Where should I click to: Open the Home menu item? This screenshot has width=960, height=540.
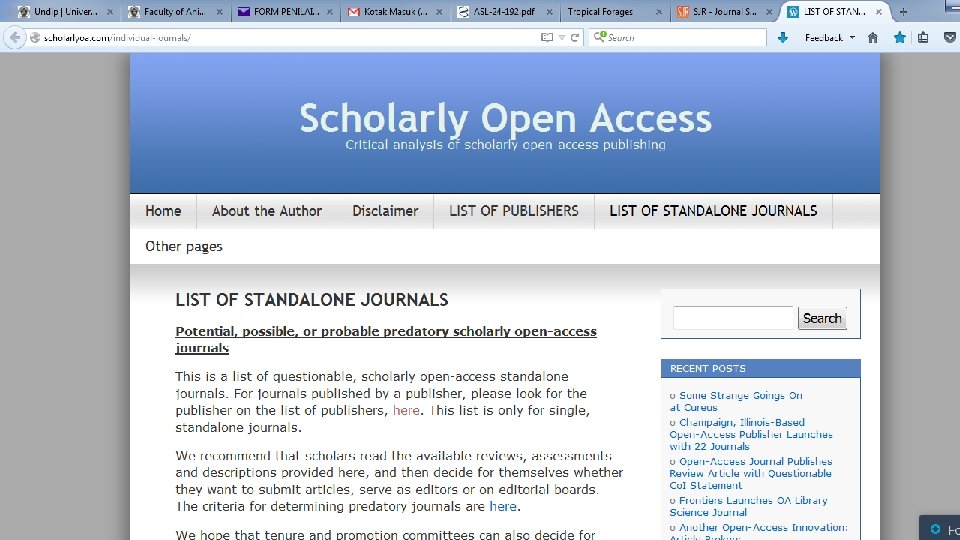click(163, 211)
